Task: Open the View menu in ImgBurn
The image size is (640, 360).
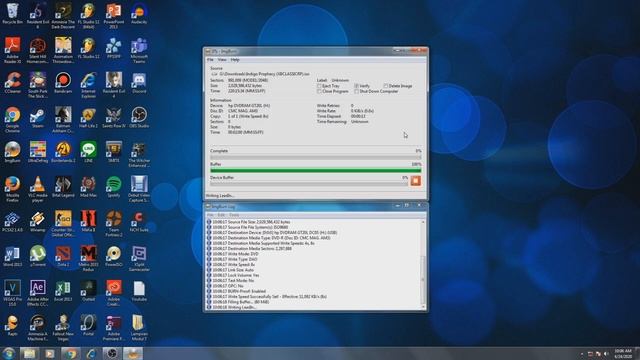Action: (222, 60)
